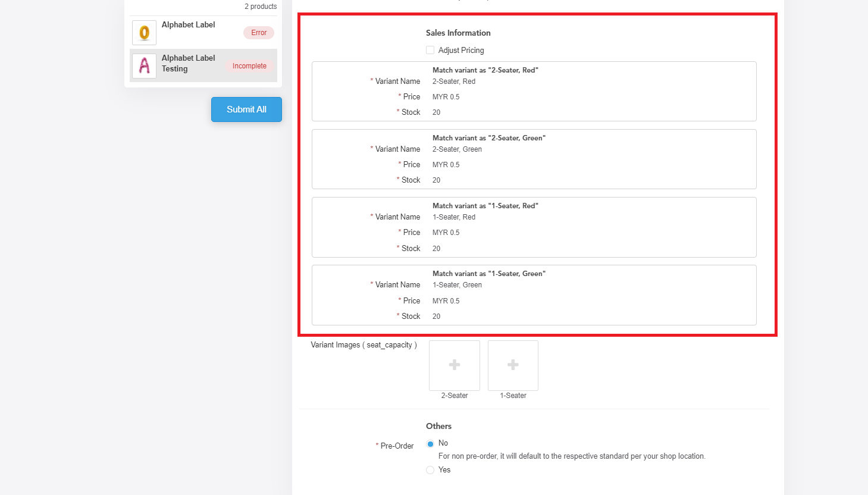Click stock 20 of 1-Seater, Red variant

pos(437,249)
